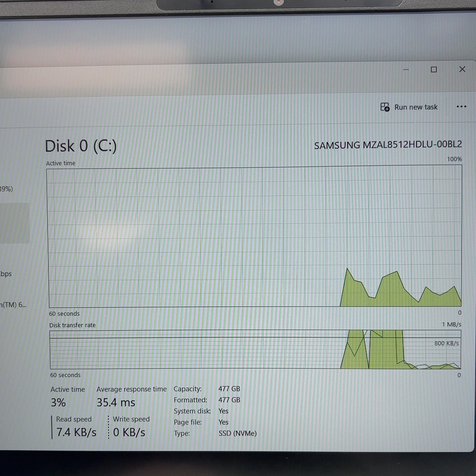Close the Task Manager window
Image resolution: width=476 pixels, height=476 pixels.
(x=462, y=69)
